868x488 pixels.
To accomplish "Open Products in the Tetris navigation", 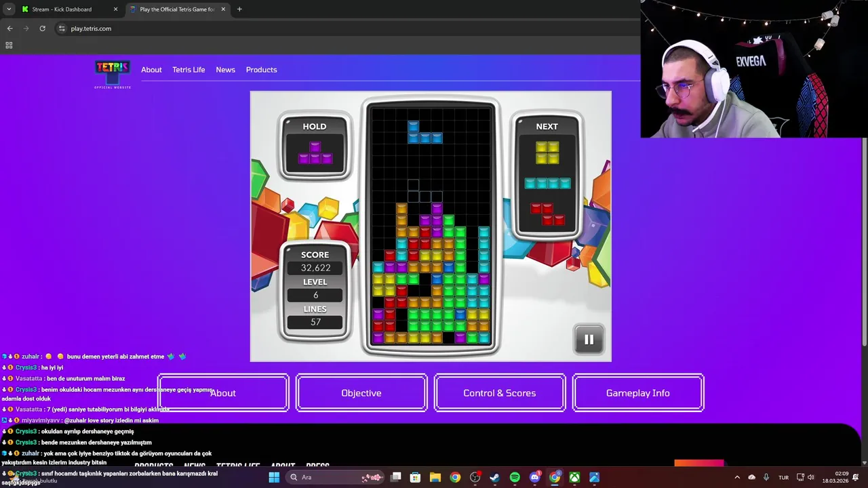I will 261,70.
